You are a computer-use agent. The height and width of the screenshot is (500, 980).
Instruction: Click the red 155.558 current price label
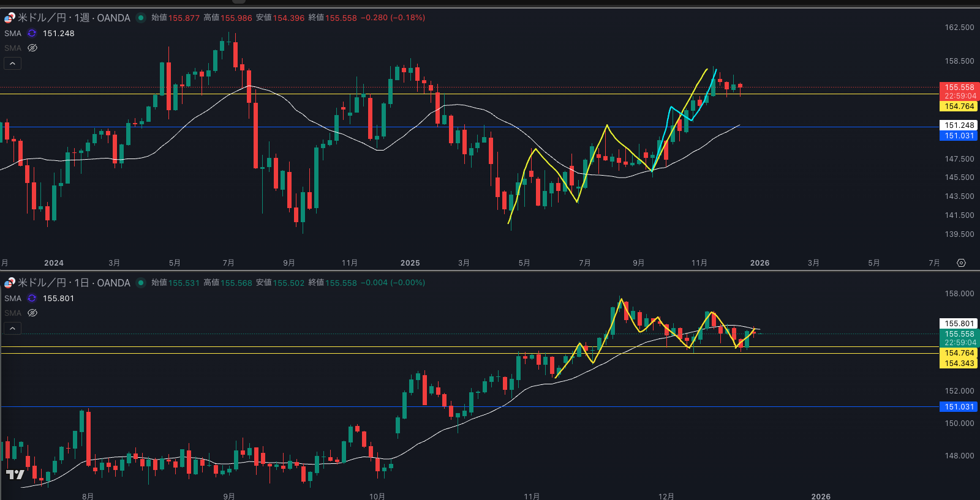click(x=959, y=88)
